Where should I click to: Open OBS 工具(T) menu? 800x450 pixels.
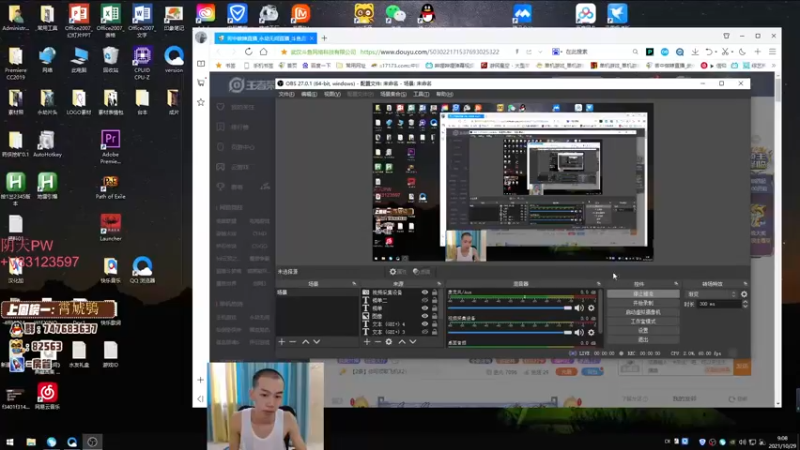(421, 94)
